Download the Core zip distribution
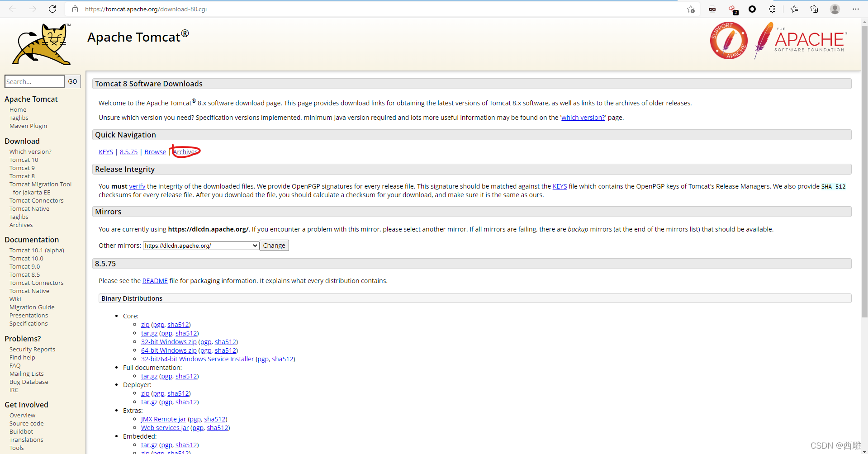 pos(145,325)
